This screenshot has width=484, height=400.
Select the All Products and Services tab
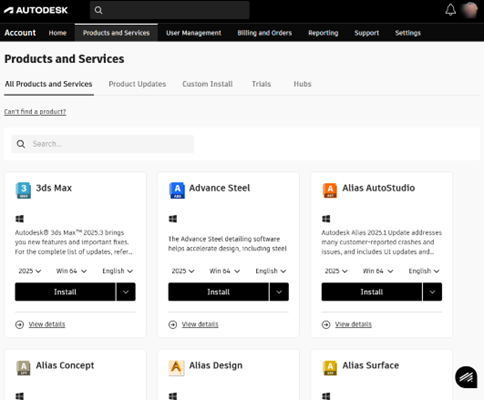49,84
